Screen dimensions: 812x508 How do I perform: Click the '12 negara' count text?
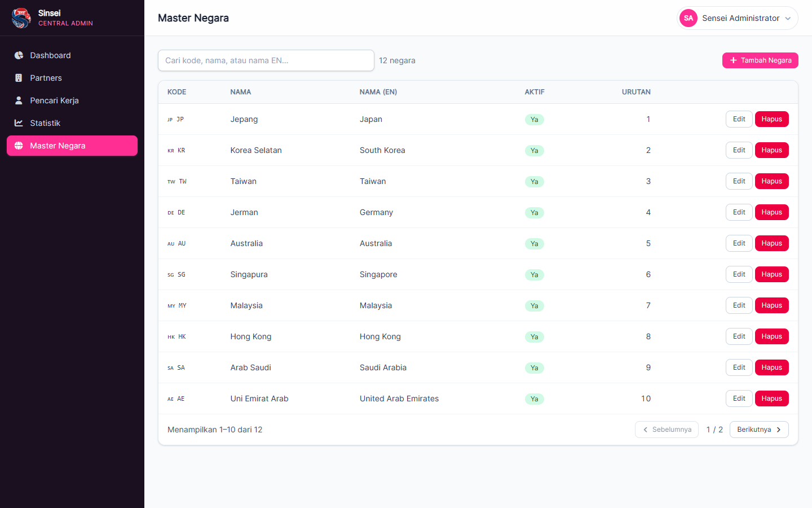click(x=397, y=60)
